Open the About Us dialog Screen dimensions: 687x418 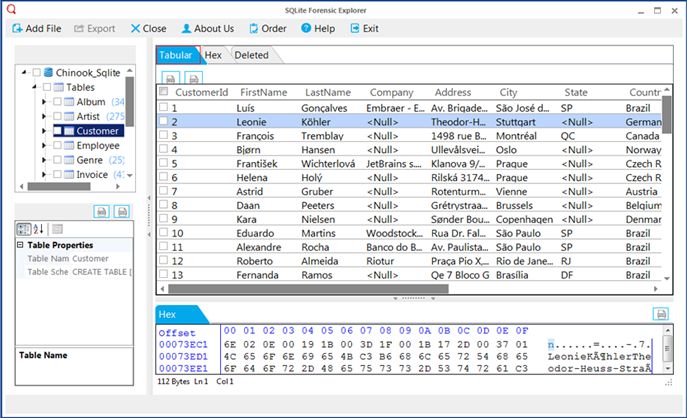pyautogui.click(x=208, y=28)
